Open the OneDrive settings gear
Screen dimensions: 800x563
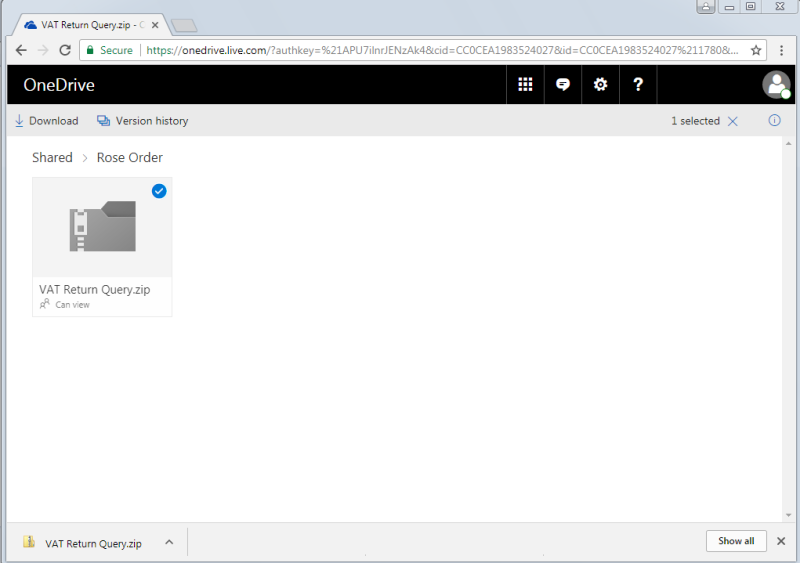coord(600,85)
